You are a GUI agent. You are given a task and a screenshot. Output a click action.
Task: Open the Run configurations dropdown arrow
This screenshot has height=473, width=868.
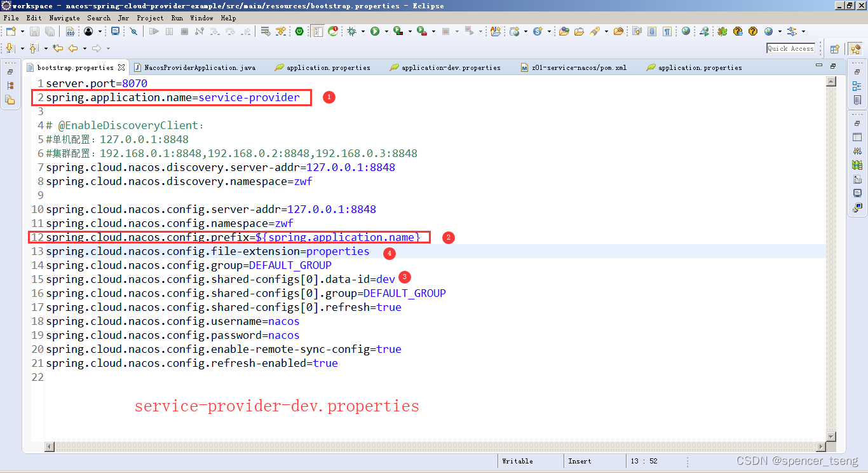pyautogui.click(x=386, y=31)
